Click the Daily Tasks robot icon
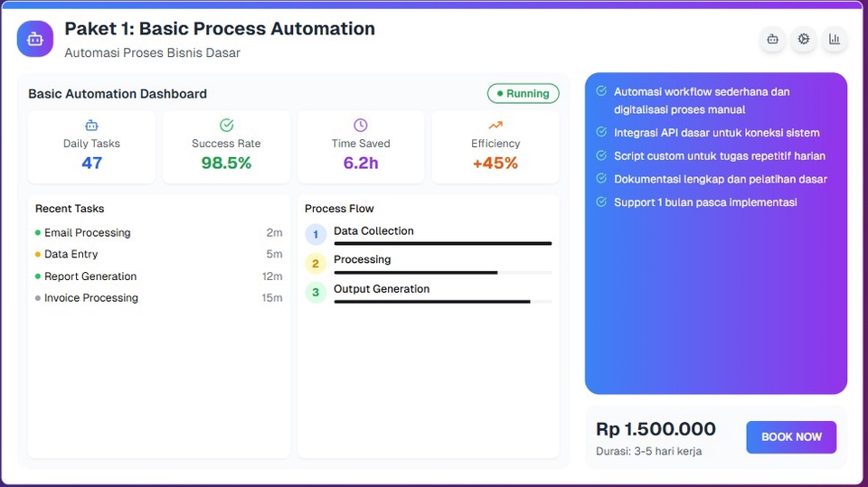868x487 pixels. point(91,126)
